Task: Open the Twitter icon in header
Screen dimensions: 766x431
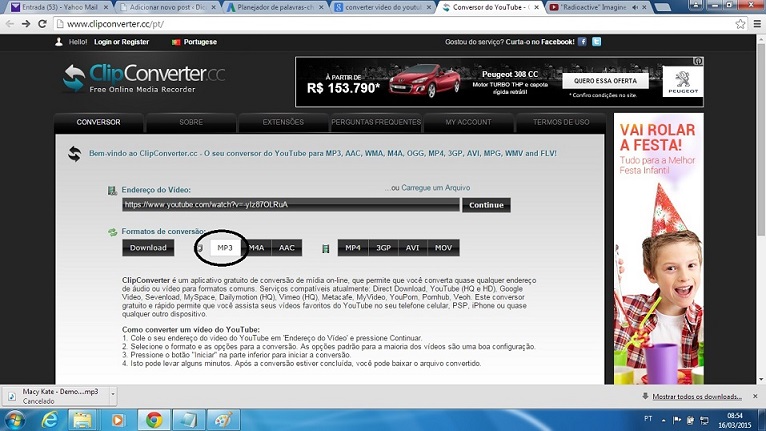Action: [x=596, y=42]
